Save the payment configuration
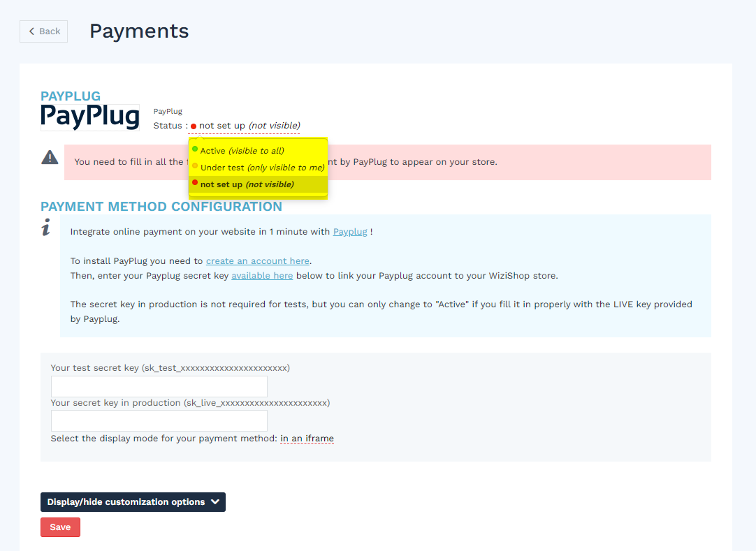Screen dimensions: 756x551 [x=60, y=527]
